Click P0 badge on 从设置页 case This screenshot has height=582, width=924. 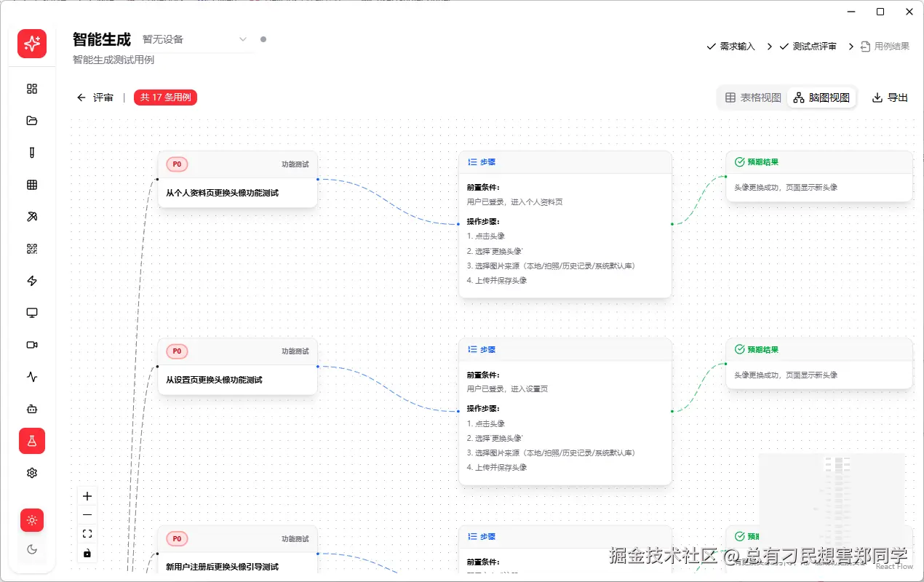pyautogui.click(x=177, y=351)
